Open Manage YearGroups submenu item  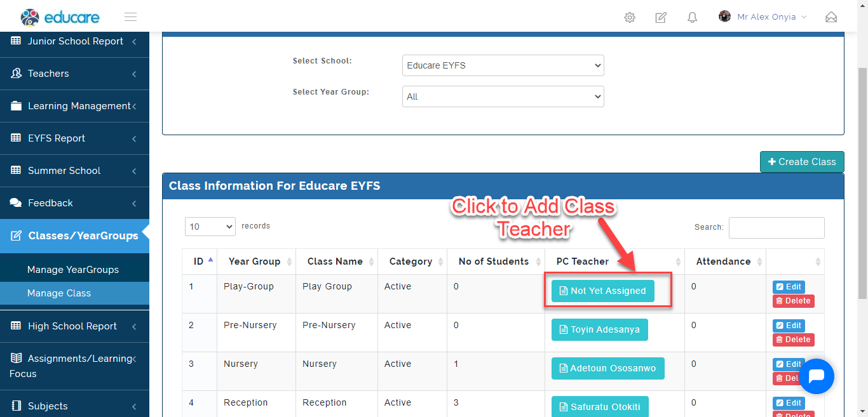(74, 270)
